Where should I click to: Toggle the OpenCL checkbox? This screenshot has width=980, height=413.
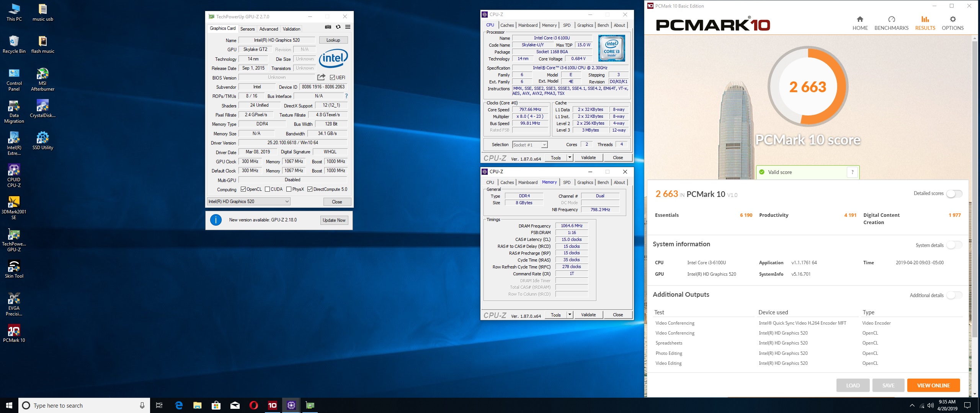[x=243, y=189]
